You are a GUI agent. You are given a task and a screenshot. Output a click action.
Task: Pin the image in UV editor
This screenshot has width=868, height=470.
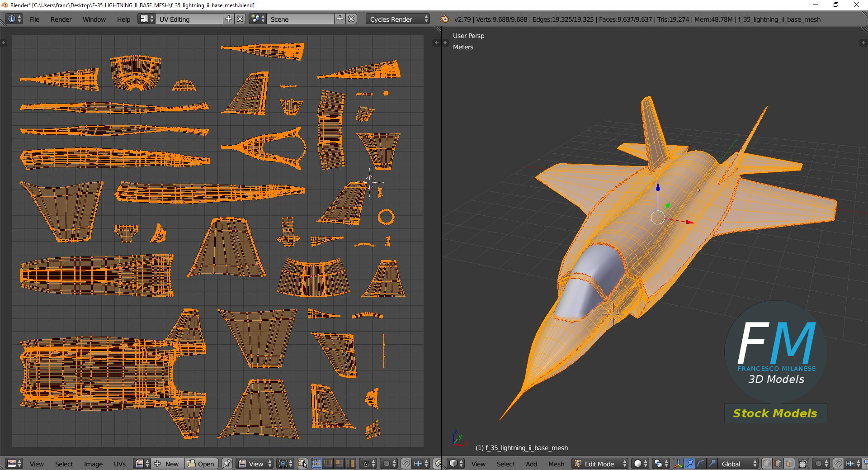(227, 464)
